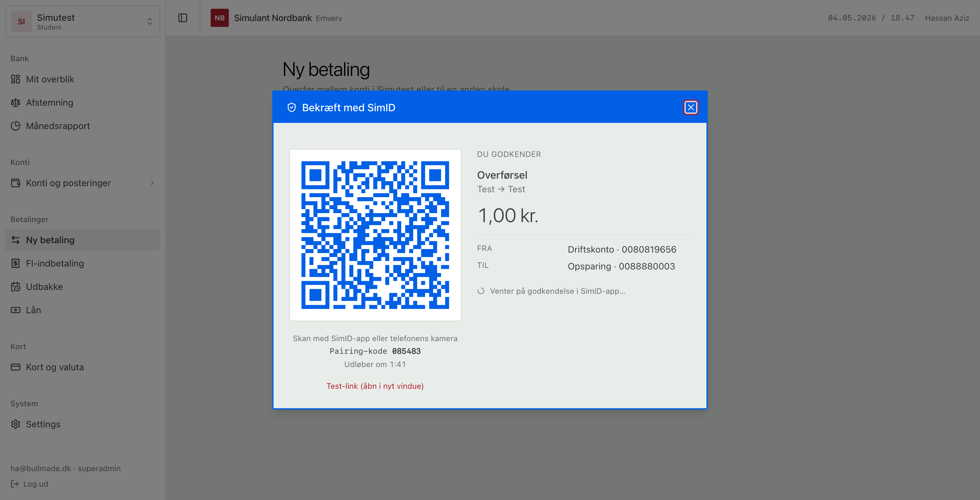This screenshot has height=500, width=980.
Task: Click Driftskonto · 0080819656 source account
Action: (x=622, y=249)
